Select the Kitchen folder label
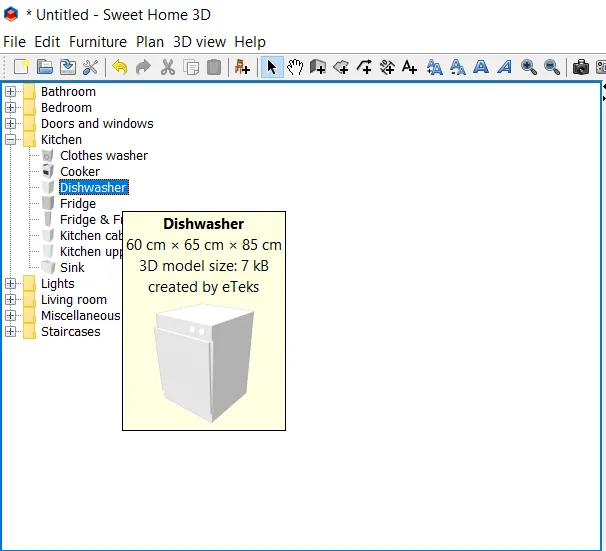This screenshot has height=551, width=606. pyautogui.click(x=61, y=139)
